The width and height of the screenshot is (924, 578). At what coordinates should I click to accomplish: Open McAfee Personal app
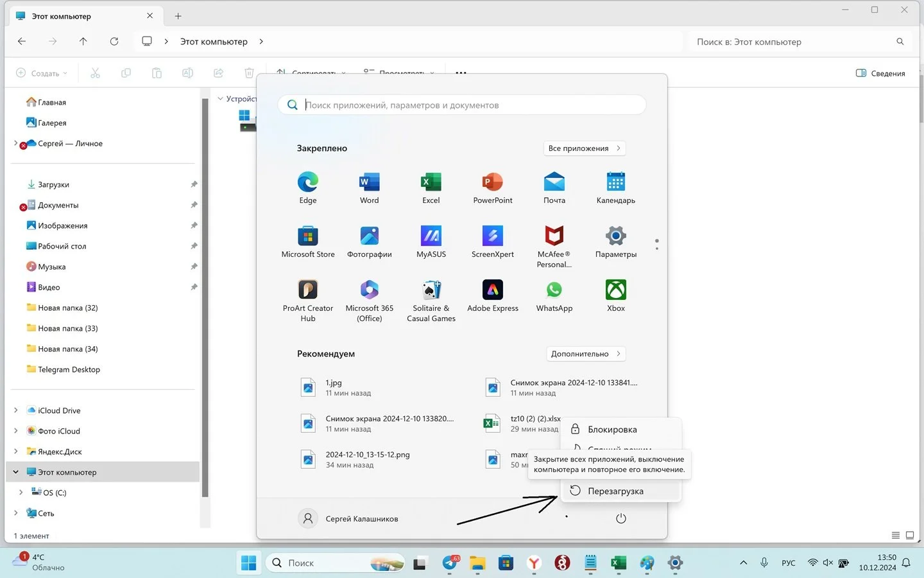(554, 247)
